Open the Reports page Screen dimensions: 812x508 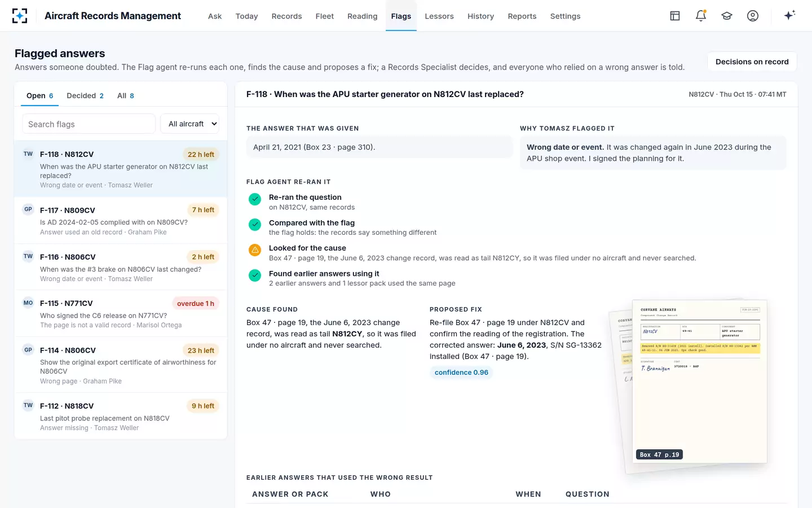522,16
